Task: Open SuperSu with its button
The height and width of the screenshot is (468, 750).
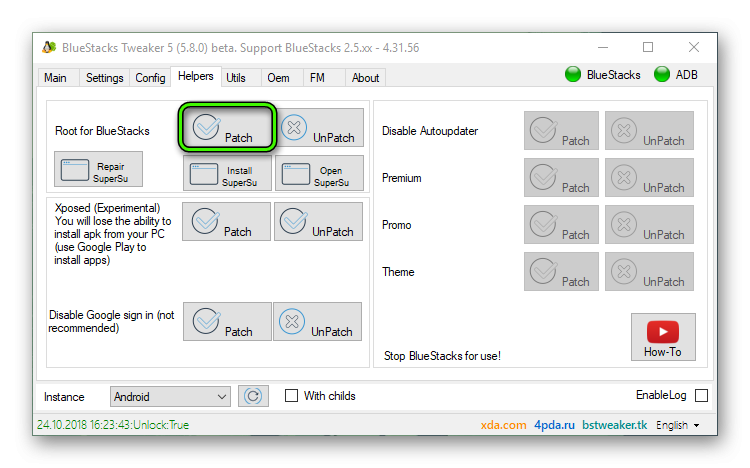Action: click(319, 173)
